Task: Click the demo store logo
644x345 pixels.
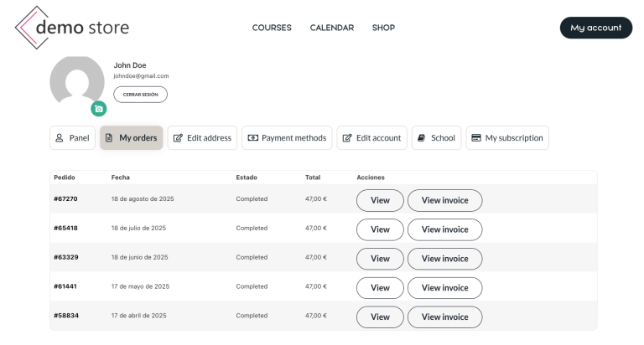Action: pos(72,28)
